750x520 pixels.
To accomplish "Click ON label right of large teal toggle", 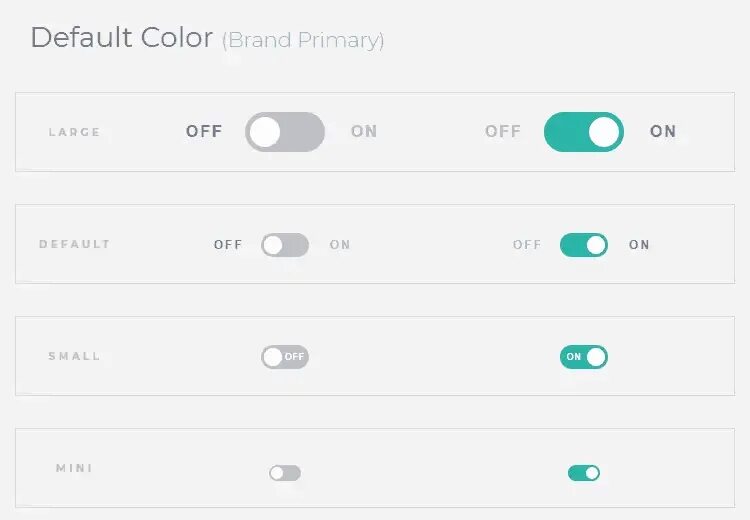I will 663,132.
